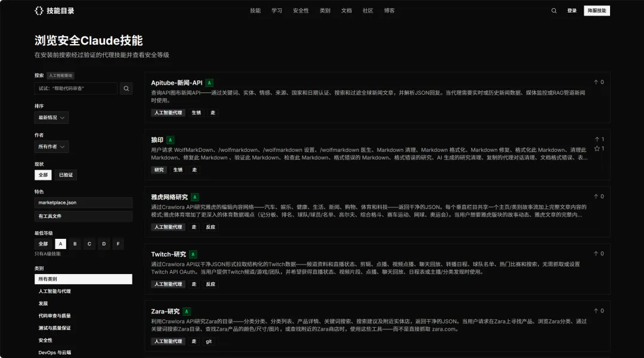The width and height of the screenshot is (644, 358).
Task: Star the 狼印 skill
Action: (x=599, y=148)
